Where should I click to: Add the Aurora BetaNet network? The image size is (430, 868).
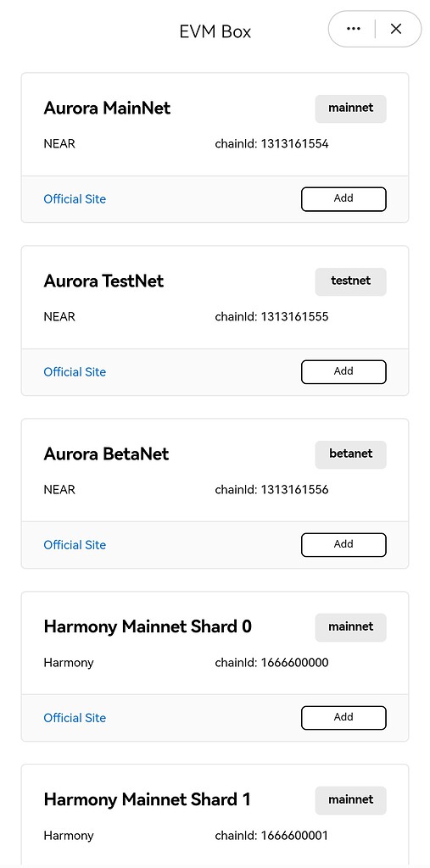(x=343, y=545)
